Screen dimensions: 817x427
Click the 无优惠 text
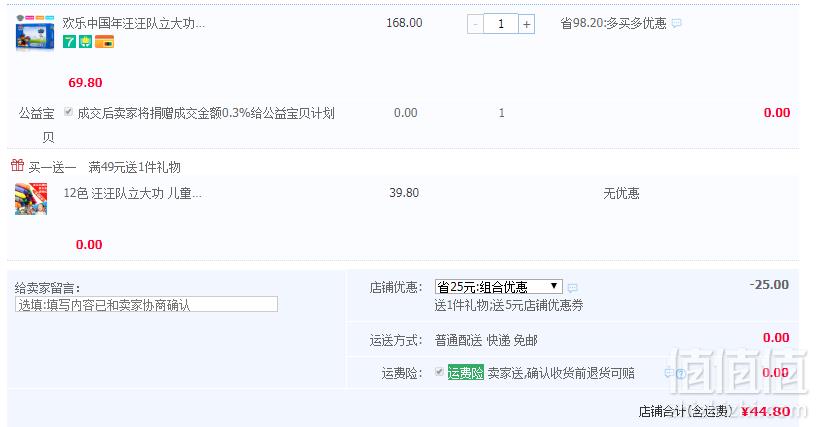point(621,193)
